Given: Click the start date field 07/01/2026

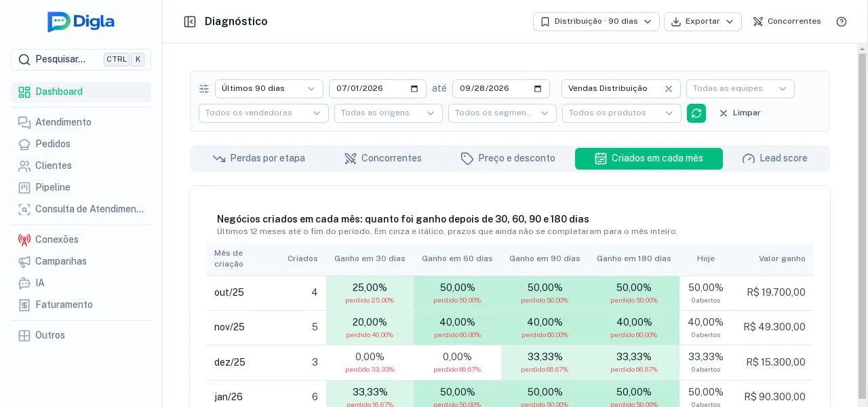Looking at the screenshot, I should (378, 89).
